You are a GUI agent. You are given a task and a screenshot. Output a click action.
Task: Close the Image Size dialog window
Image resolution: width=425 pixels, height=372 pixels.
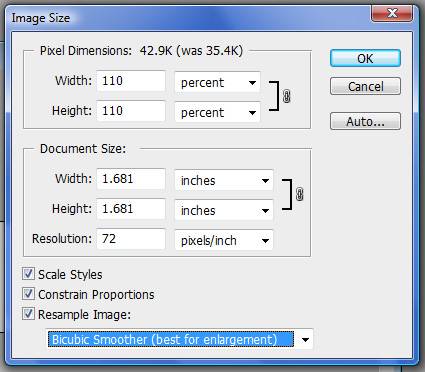pyautogui.click(x=393, y=14)
